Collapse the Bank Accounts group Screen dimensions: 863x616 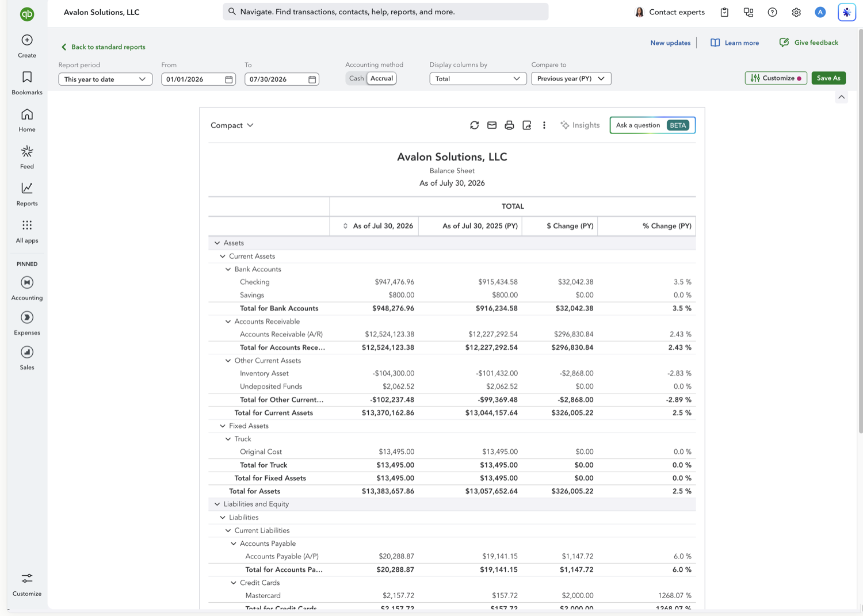228,269
